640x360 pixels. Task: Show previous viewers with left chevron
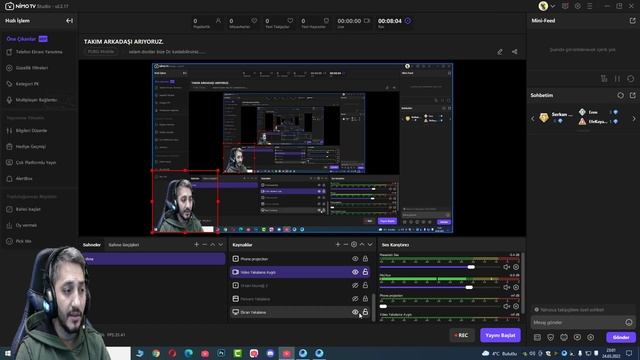click(533, 118)
